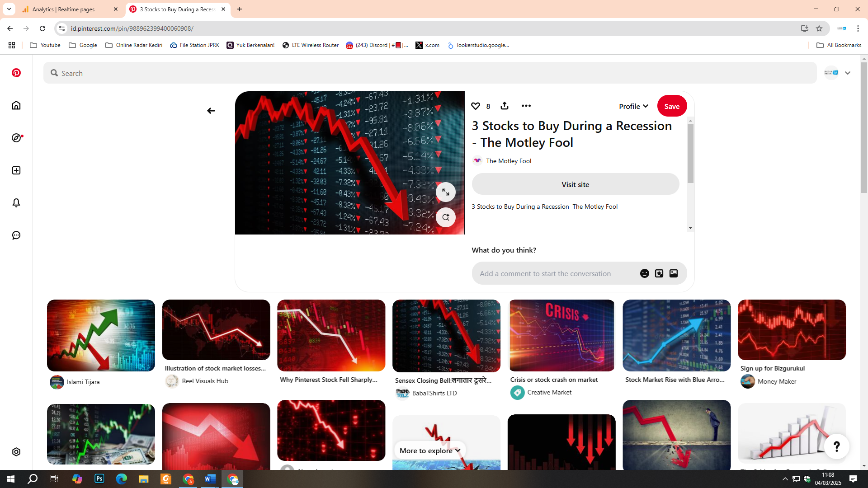Click the pin description panel scrollbar
The image size is (868, 488).
click(690, 154)
